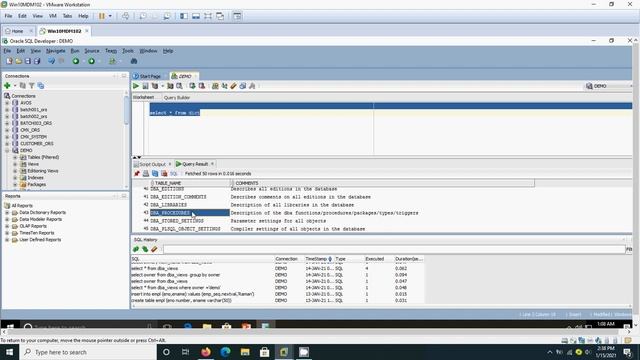Sort SQL History by TimeStamp column
This screenshot has width=640, height=360.
[319, 259]
